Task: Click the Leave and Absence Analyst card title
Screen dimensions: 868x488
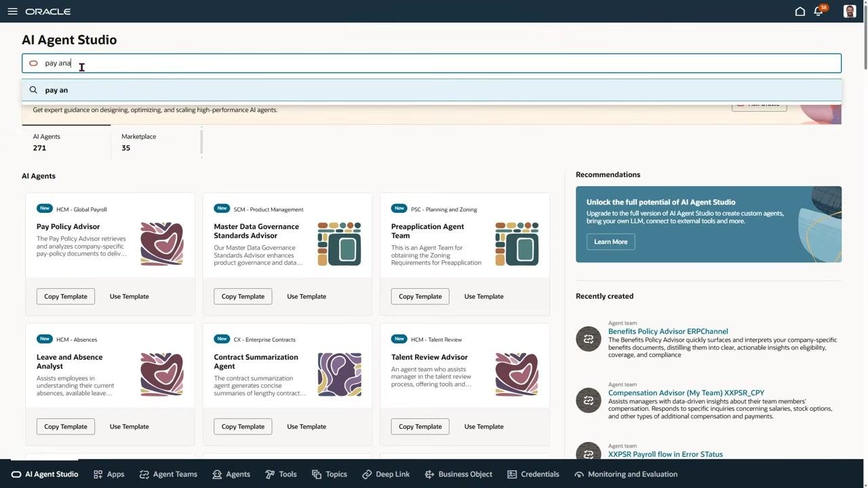Action: click(x=69, y=361)
